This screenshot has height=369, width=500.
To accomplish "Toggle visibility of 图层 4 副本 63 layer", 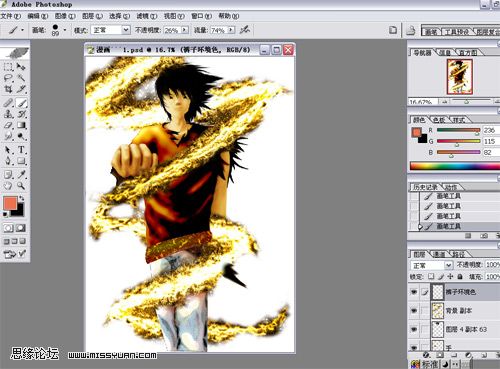I will tap(414, 329).
